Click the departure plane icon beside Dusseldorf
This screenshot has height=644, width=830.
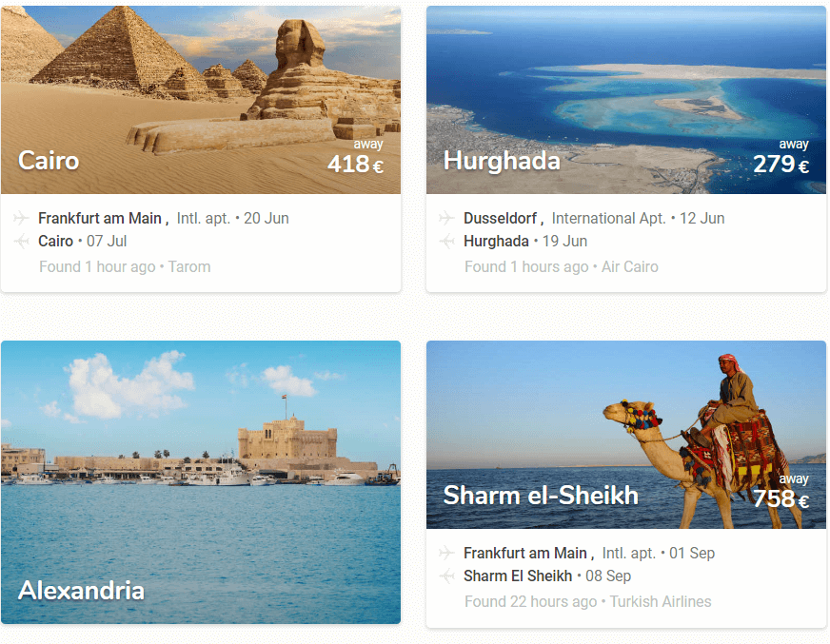pos(446,218)
